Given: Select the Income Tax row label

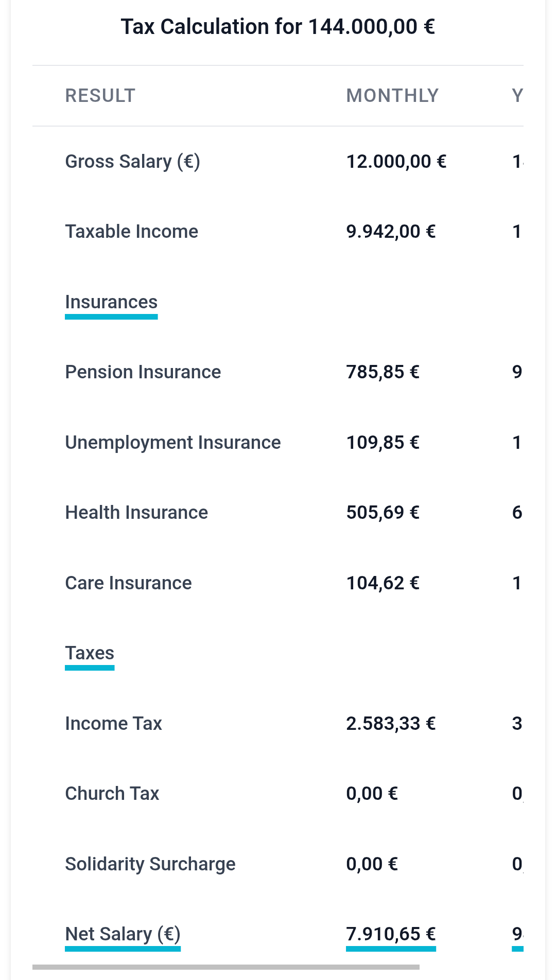Looking at the screenshot, I should click(113, 724).
